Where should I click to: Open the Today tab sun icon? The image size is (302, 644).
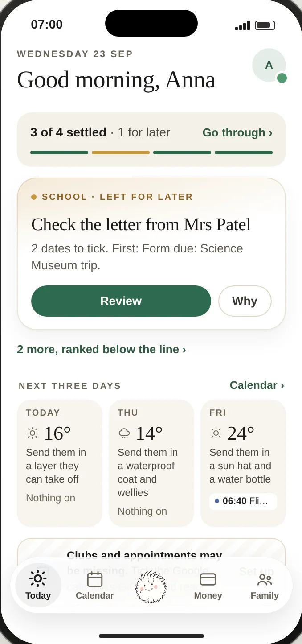(x=38, y=578)
